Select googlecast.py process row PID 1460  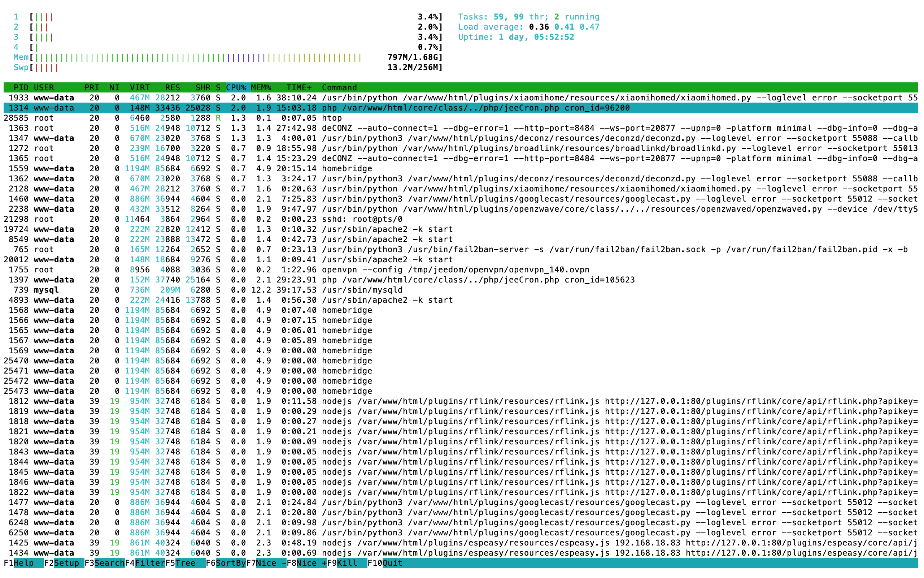tap(461, 199)
